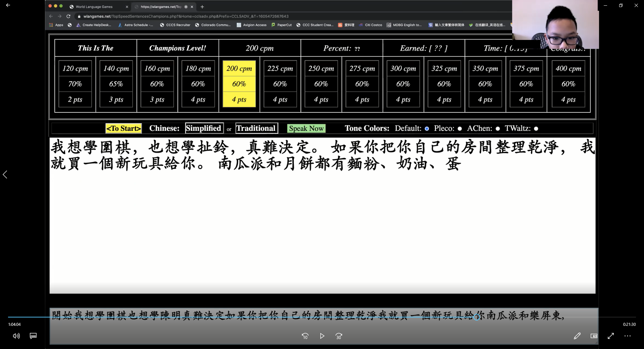Select the Default tone colors option

tap(427, 129)
